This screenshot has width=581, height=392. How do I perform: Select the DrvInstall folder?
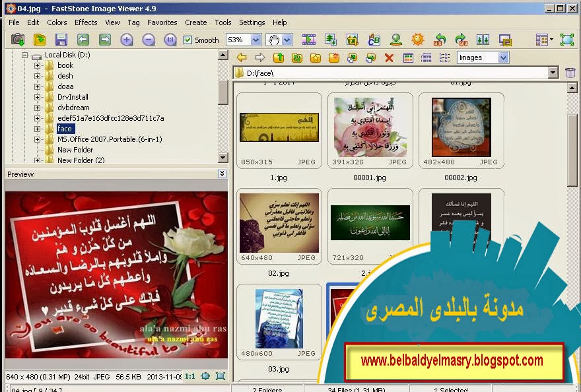click(73, 97)
